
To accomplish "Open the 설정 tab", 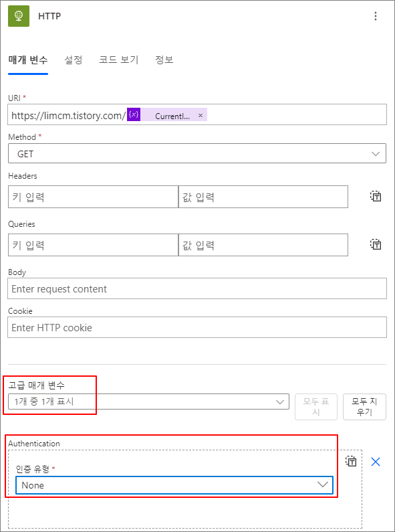I will 74,60.
